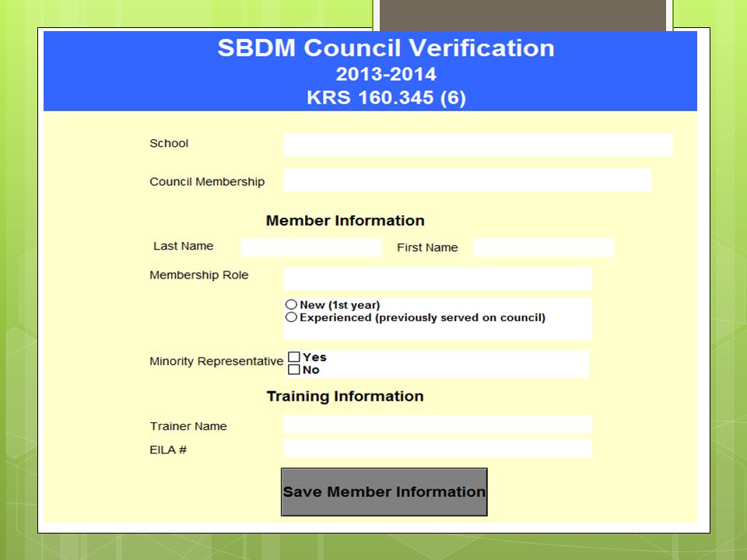This screenshot has height=560, width=747.
Task: Click the Council Membership field
Action: point(467,180)
